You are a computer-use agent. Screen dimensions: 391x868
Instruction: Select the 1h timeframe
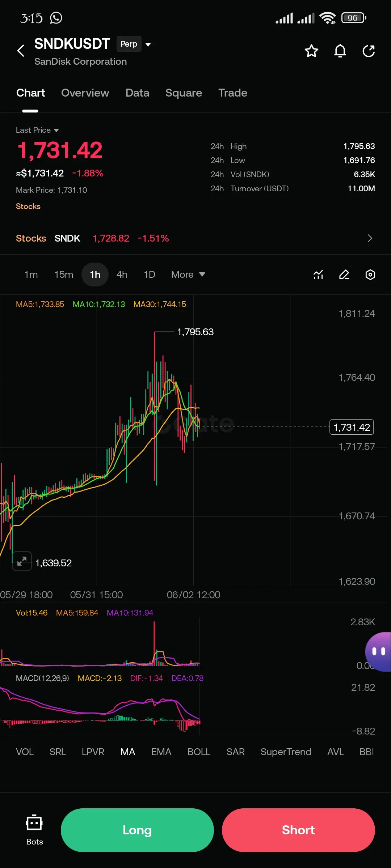pos(95,275)
